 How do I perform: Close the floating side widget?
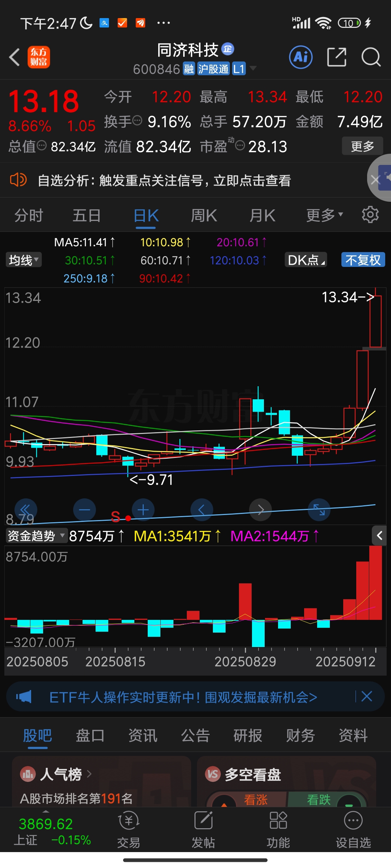tap(375, 179)
